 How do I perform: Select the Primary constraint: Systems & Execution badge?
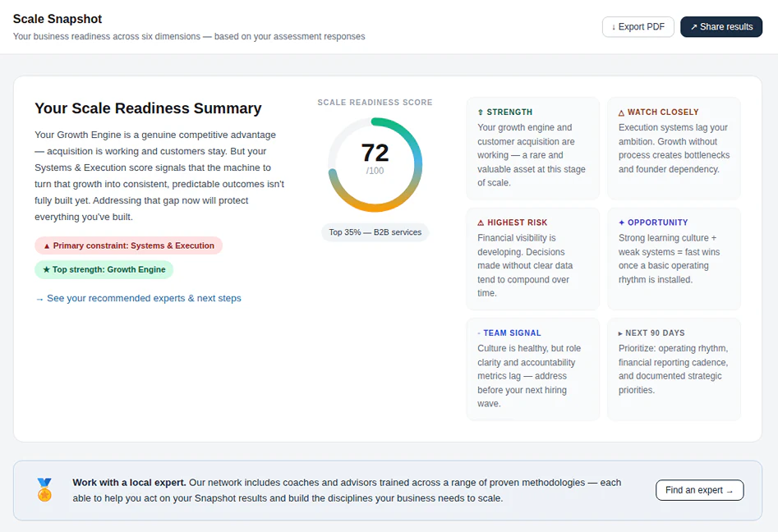(x=128, y=245)
